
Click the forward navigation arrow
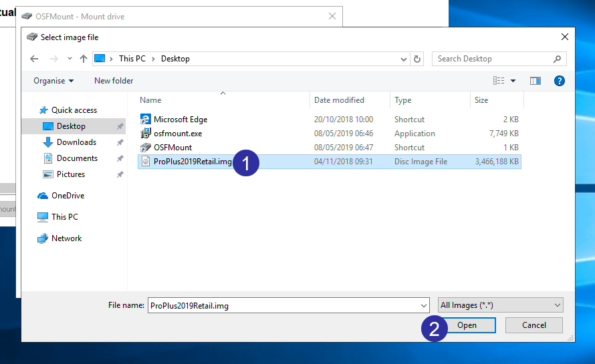pos(54,59)
